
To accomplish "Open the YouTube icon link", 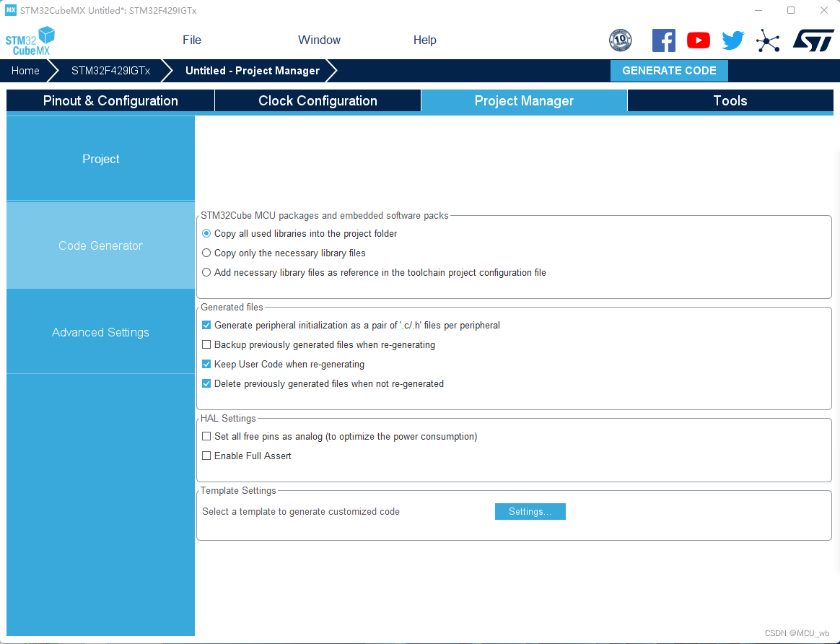I will [x=699, y=40].
